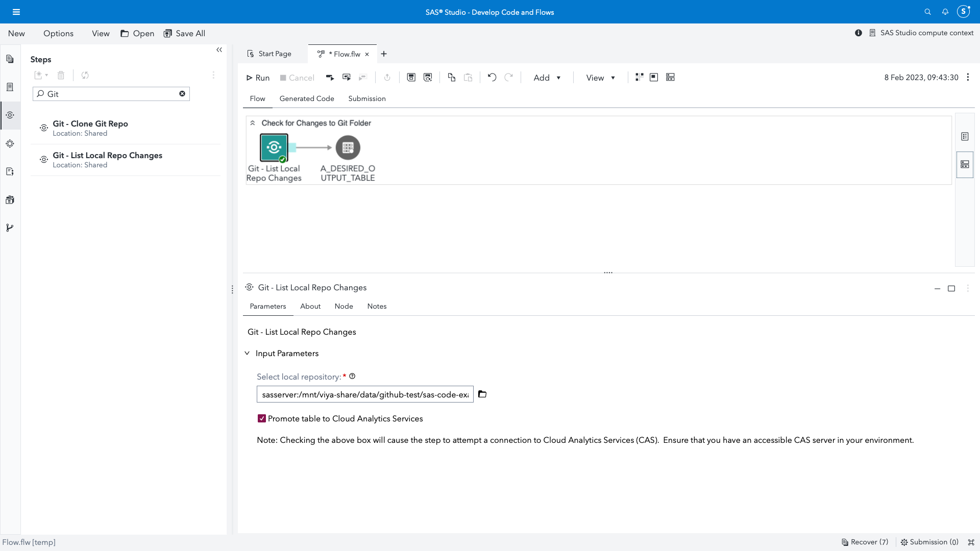
Task: Select Git - Clone Git Repo step
Action: pos(126,128)
